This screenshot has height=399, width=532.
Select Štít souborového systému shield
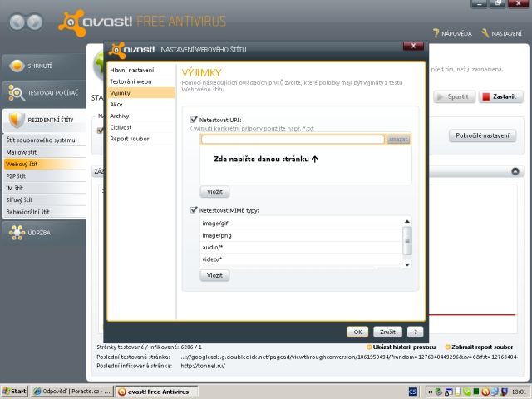click(x=45, y=140)
